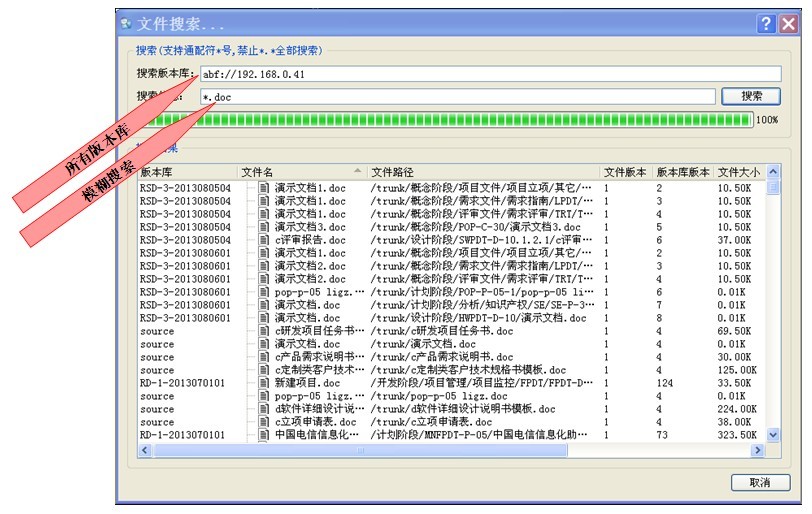Click the 版本库 column header
The width and height of the screenshot is (812, 514).
tap(186, 172)
